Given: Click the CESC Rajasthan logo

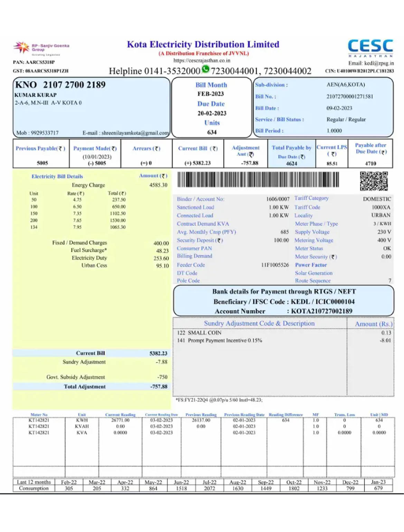Looking at the screenshot, I should 370,48.
